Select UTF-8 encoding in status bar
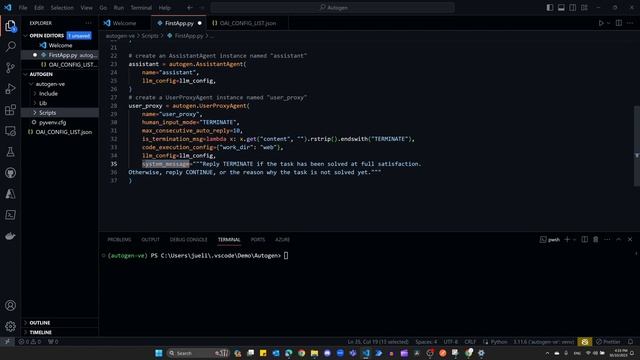This screenshot has height=360, width=640. 451,342
